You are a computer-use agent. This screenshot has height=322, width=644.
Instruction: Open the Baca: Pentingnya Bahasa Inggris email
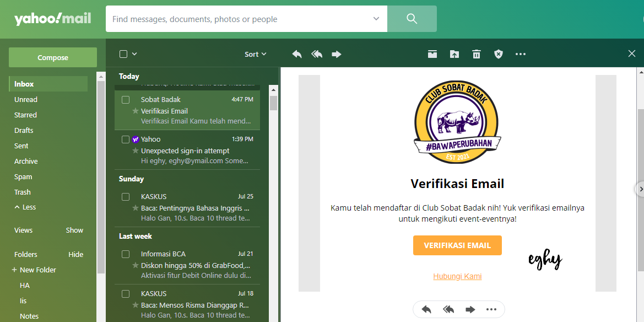tap(187, 207)
